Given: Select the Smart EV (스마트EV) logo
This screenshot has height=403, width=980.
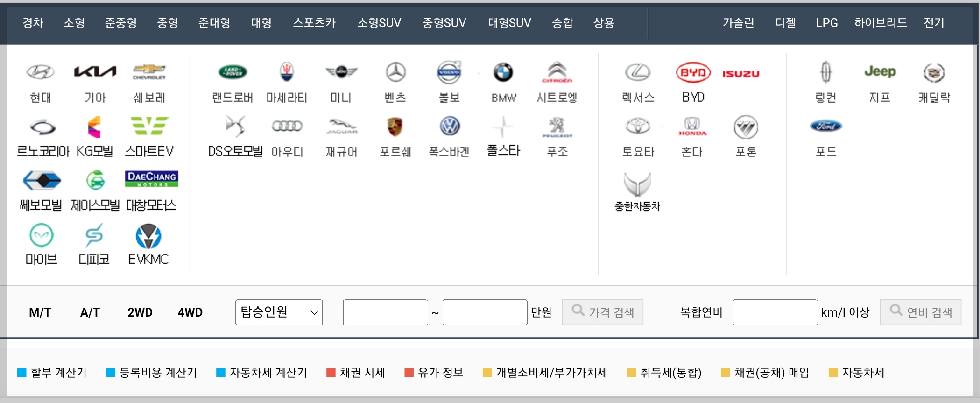Looking at the screenshot, I should click(149, 126).
